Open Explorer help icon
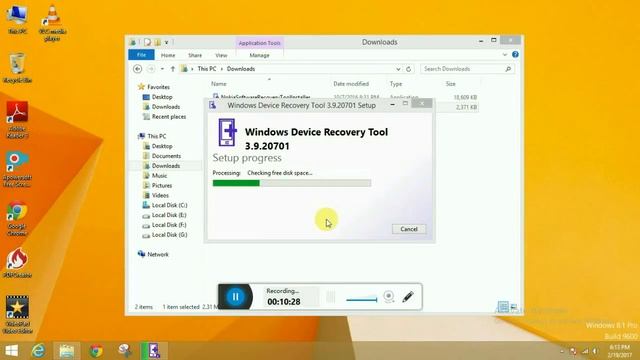 point(515,54)
